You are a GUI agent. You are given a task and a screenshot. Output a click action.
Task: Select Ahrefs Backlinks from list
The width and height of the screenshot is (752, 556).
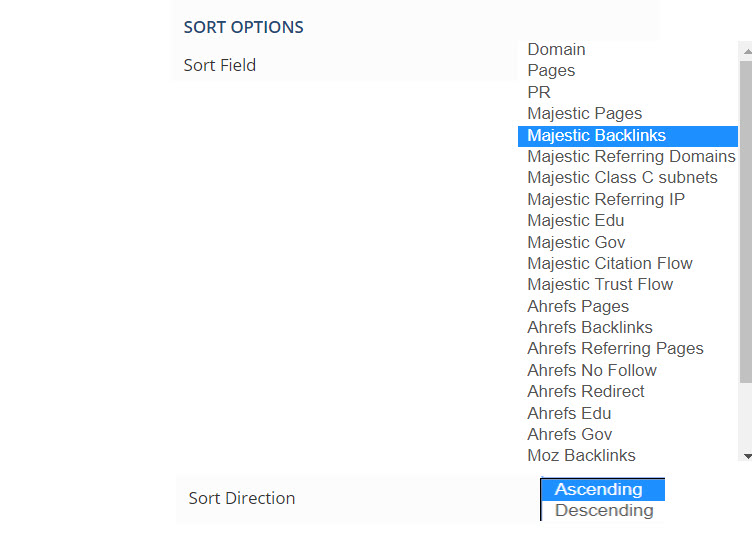pos(590,327)
